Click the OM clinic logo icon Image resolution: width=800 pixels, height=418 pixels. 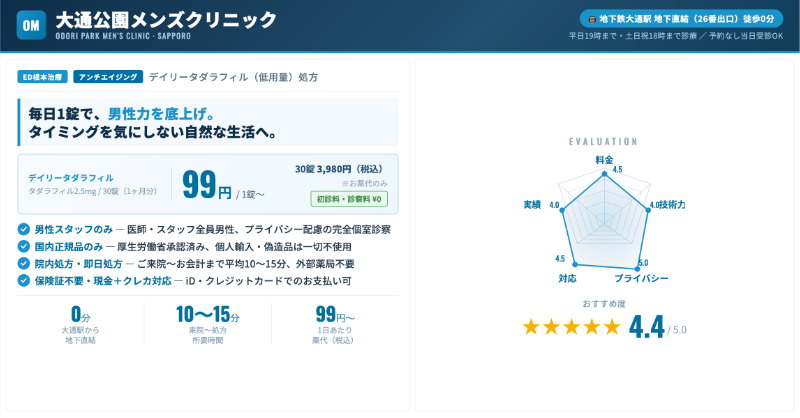click(31, 26)
